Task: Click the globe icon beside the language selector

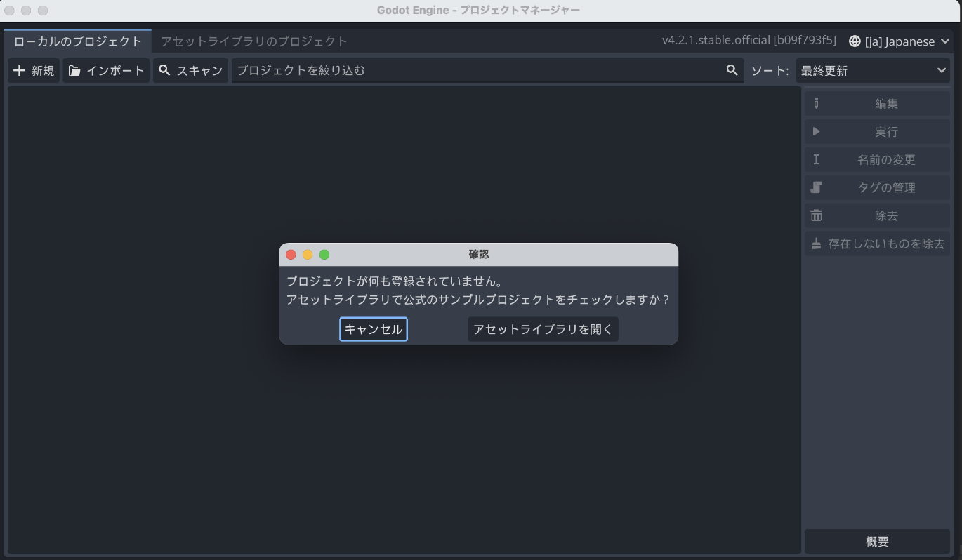Action: click(x=855, y=41)
